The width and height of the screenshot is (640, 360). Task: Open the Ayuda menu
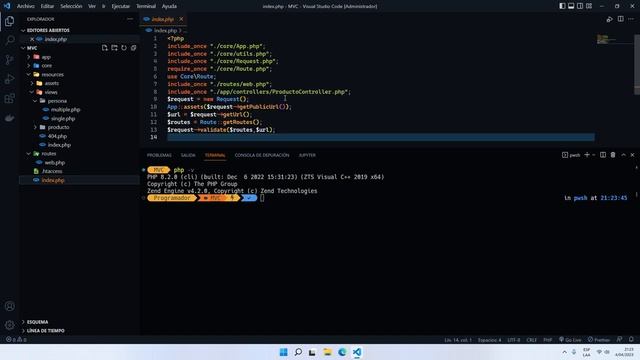[169, 6]
